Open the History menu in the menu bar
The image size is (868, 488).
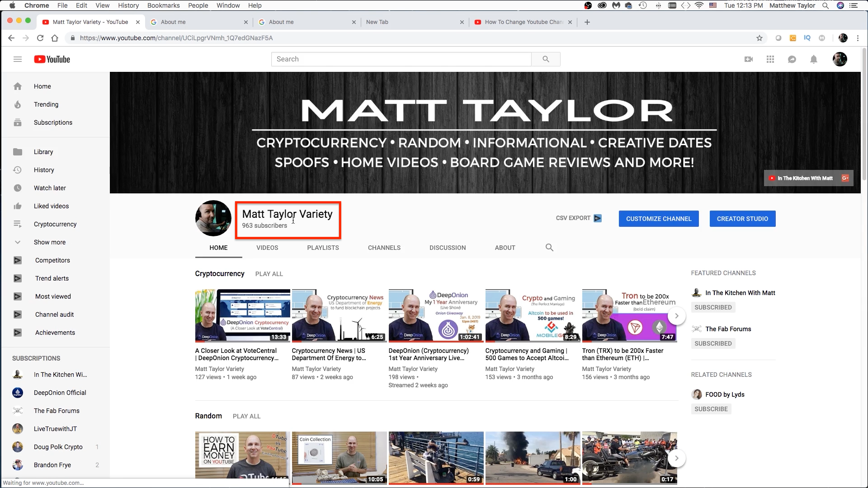[x=128, y=5]
